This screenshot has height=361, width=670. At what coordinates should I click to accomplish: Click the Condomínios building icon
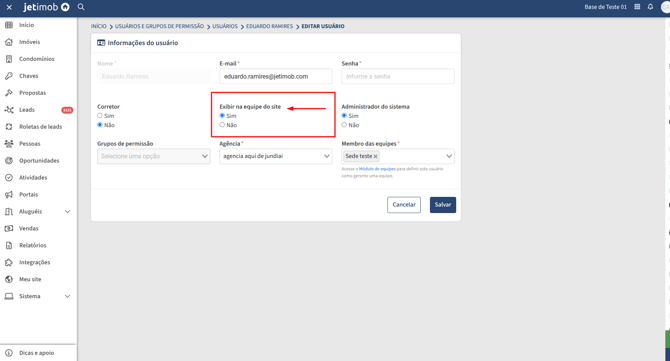tap(9, 59)
